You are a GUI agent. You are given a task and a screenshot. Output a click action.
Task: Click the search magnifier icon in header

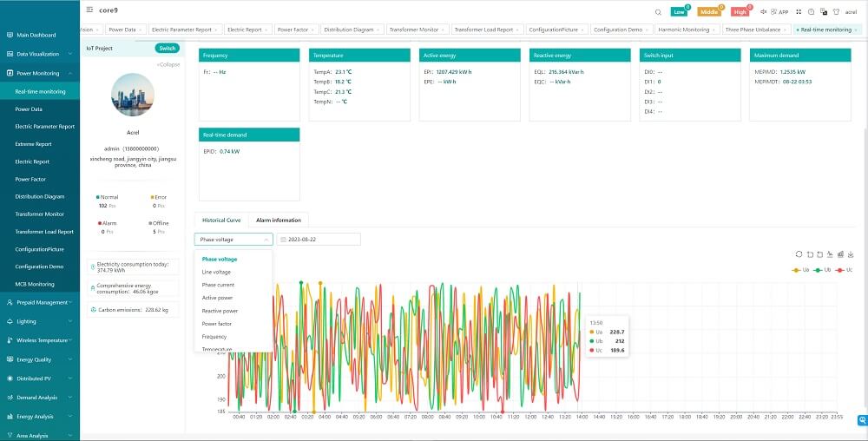[x=658, y=11]
